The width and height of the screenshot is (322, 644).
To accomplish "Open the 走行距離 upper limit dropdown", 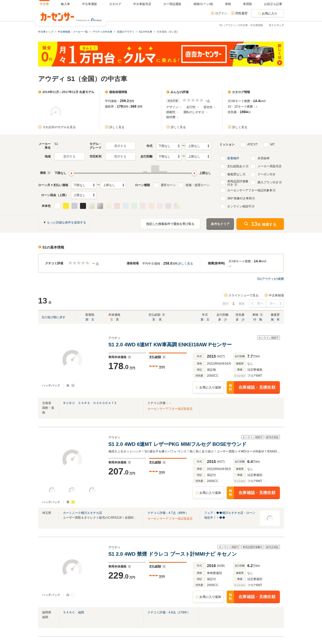I will click(x=198, y=156).
